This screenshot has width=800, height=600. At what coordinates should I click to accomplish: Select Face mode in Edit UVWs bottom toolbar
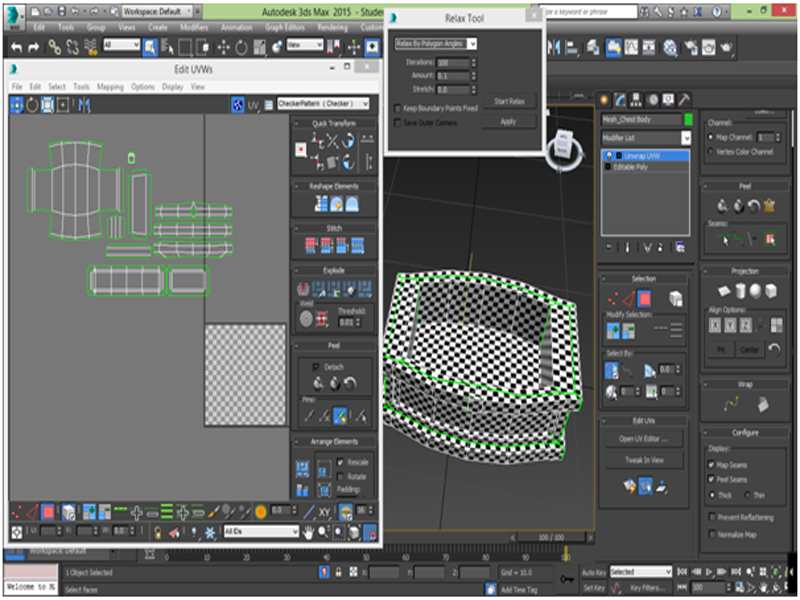click(48, 511)
